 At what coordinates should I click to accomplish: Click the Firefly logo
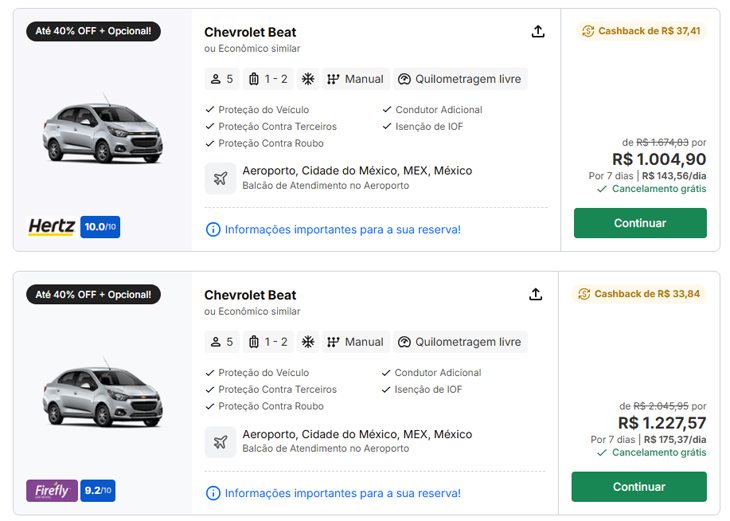pos(52,490)
